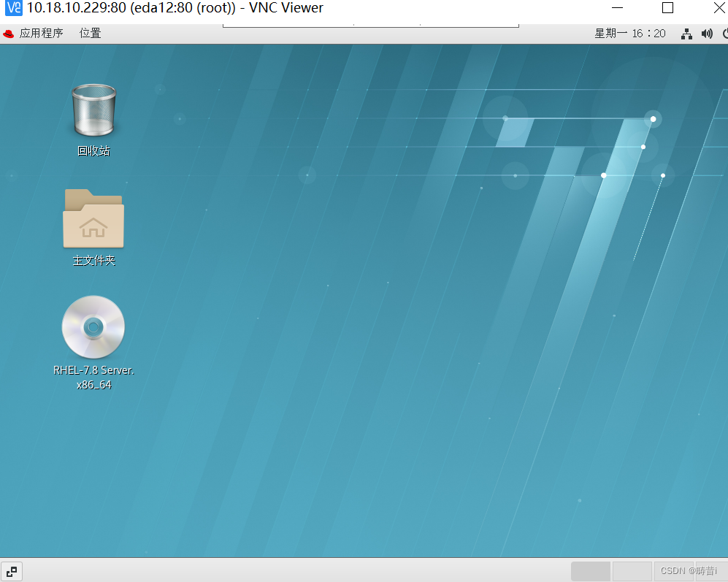
Task: Click the RHEL-7.8 Server label text
Action: pos(93,370)
